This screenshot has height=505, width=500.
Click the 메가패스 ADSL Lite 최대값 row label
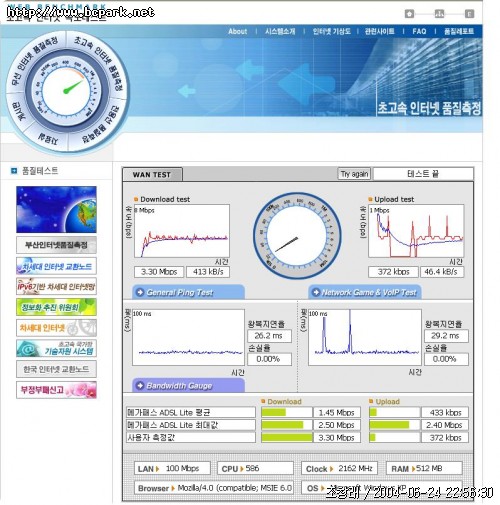pyautogui.click(x=191, y=425)
